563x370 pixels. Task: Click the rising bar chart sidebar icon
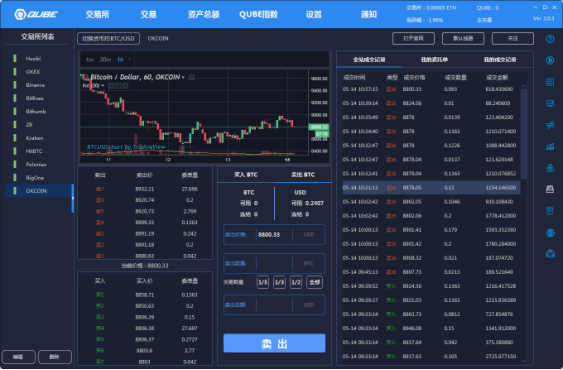(550, 147)
